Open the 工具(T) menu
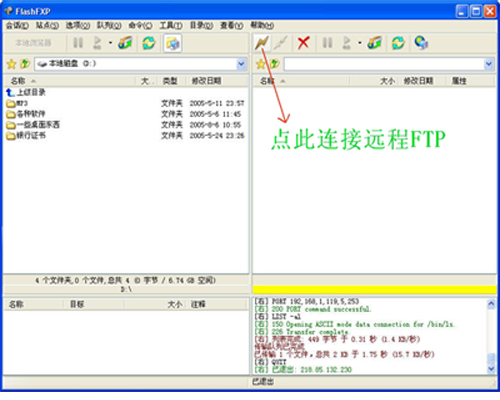 click(171, 25)
